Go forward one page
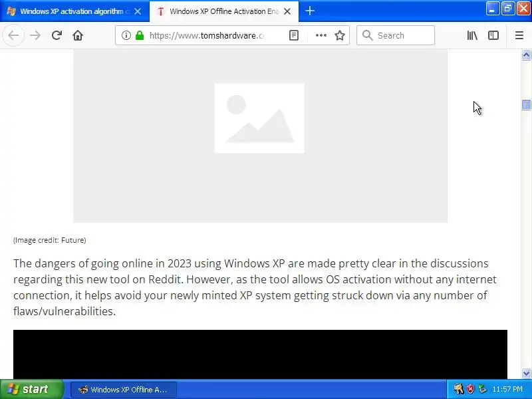Image resolution: width=532 pixels, height=399 pixels. point(35,35)
